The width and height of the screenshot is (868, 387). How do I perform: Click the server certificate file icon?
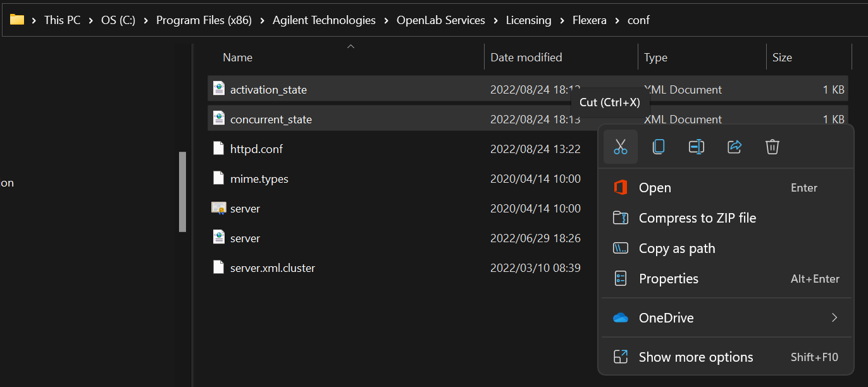pos(218,208)
